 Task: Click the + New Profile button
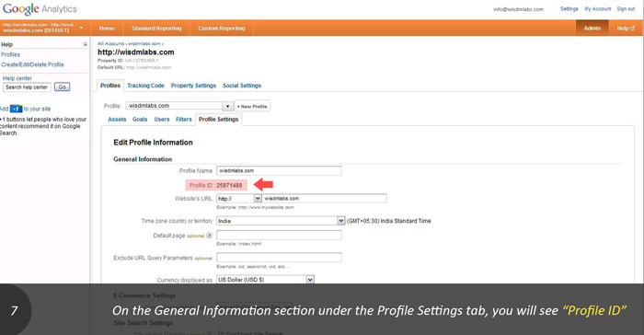click(252, 107)
